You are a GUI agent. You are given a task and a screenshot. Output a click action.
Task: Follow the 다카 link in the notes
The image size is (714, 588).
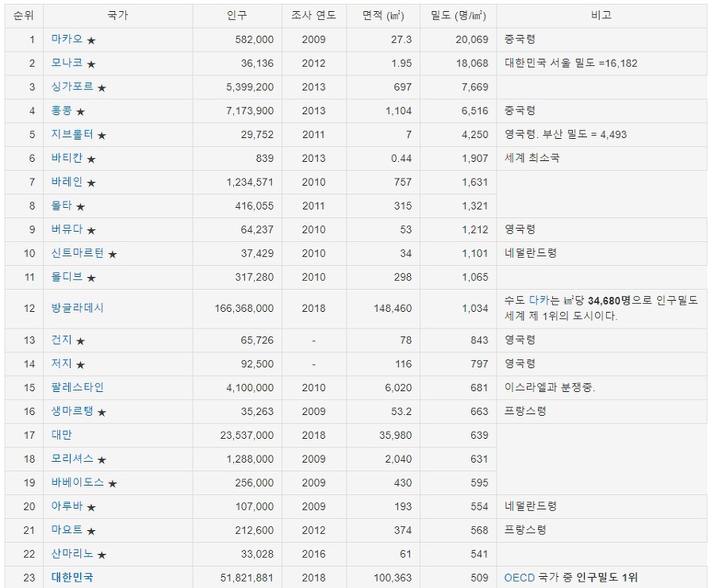pos(539,300)
